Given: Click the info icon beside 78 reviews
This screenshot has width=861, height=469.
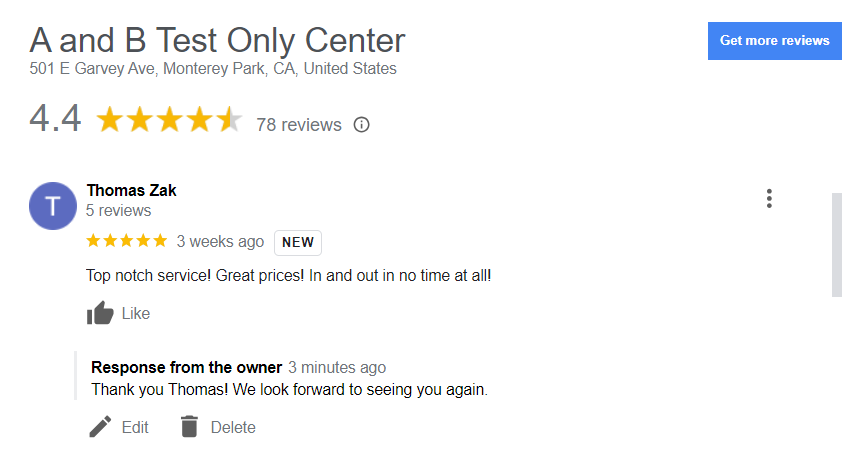Looking at the screenshot, I should 362,125.
